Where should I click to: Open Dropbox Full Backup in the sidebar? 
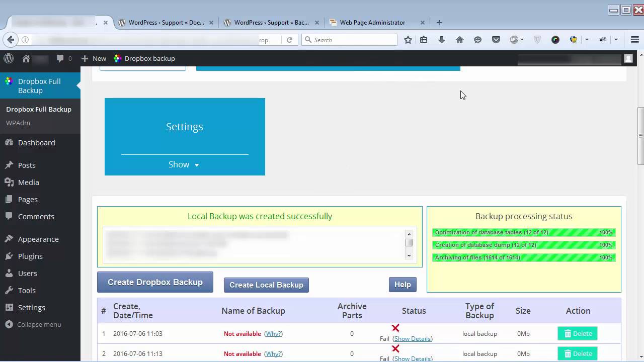pyautogui.click(x=40, y=85)
